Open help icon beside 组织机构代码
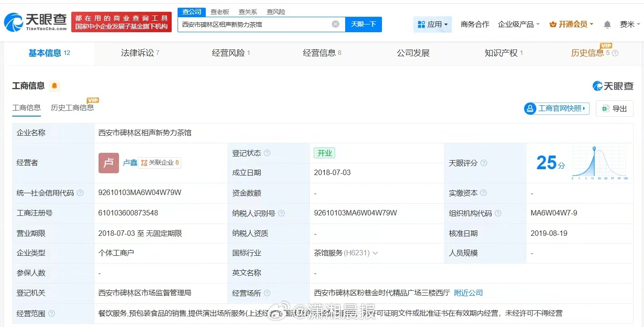The image size is (644, 327). 498,213
